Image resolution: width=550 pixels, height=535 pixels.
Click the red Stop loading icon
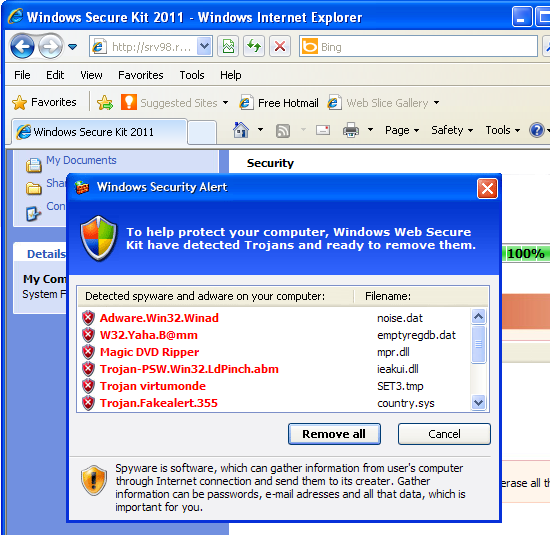[280, 46]
